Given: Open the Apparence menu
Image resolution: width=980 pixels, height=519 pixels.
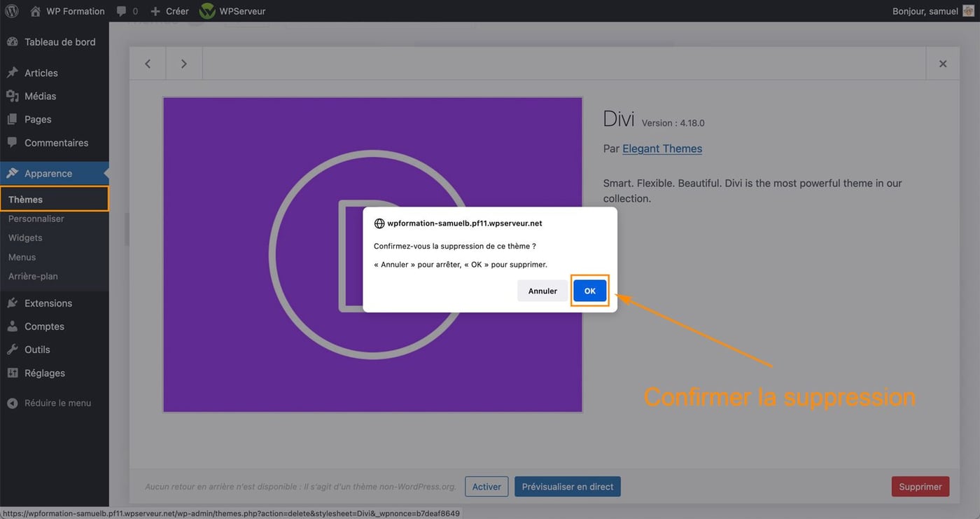Looking at the screenshot, I should [x=47, y=173].
